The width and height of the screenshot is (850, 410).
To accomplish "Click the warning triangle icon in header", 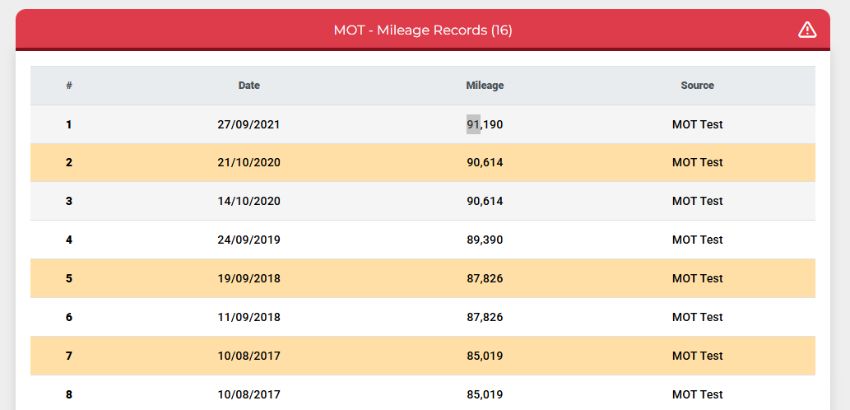I will point(807,30).
